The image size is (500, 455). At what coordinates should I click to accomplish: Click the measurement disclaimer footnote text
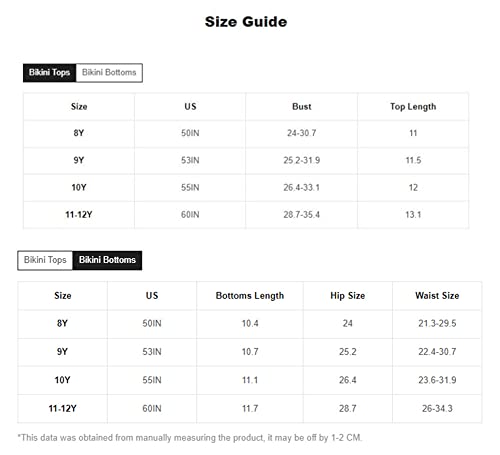[x=190, y=438]
